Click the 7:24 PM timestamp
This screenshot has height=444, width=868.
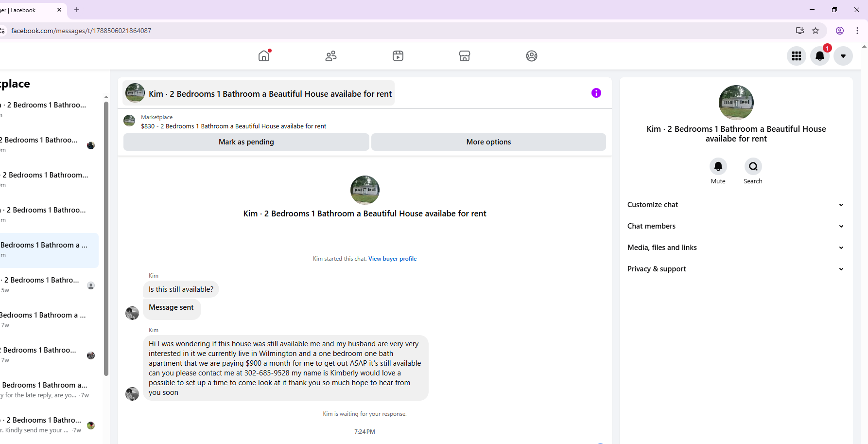[x=365, y=432]
